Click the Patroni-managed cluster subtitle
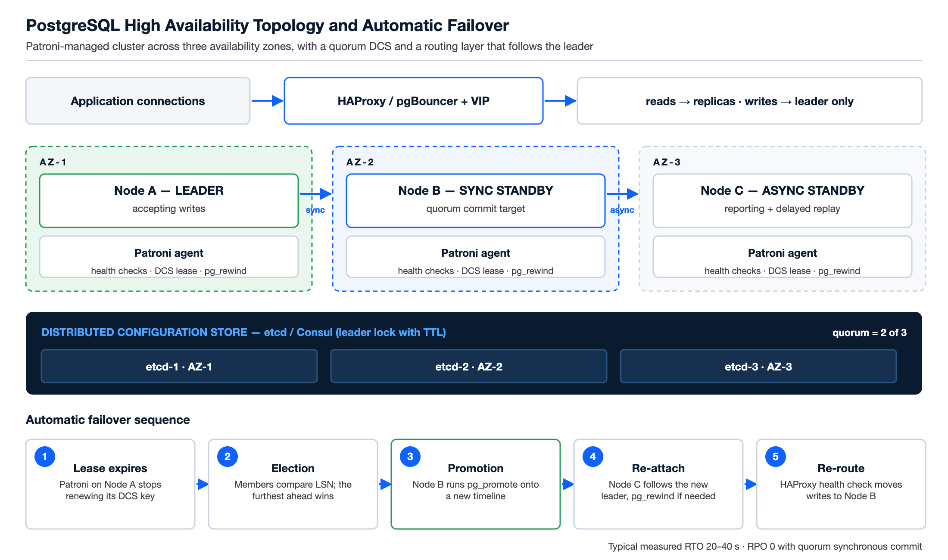948x560 pixels. [309, 46]
